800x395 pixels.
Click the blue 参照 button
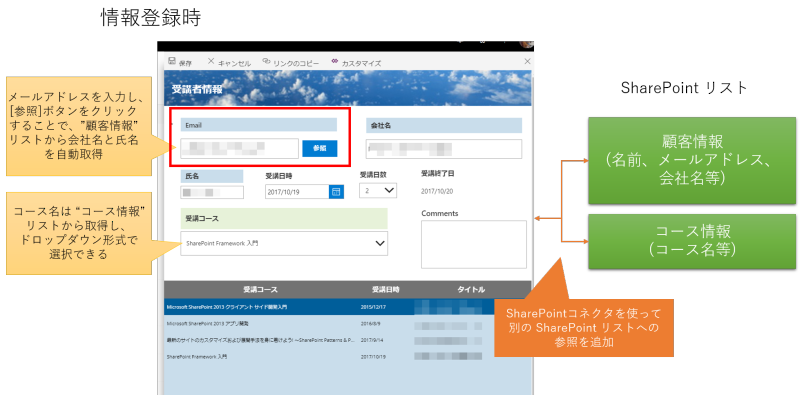319,148
